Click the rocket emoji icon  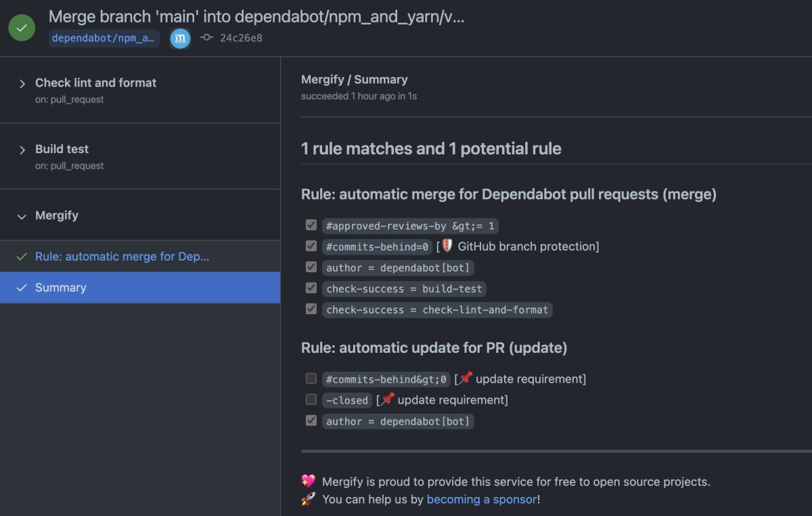point(309,499)
